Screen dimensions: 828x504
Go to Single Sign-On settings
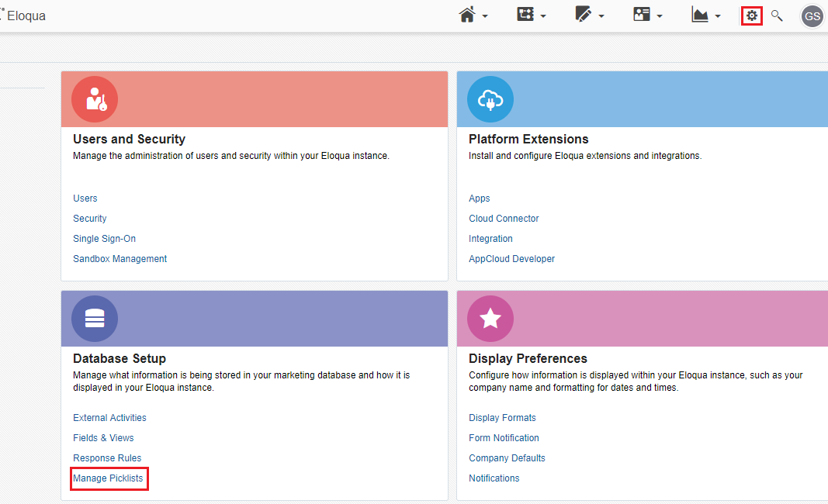[x=105, y=239]
